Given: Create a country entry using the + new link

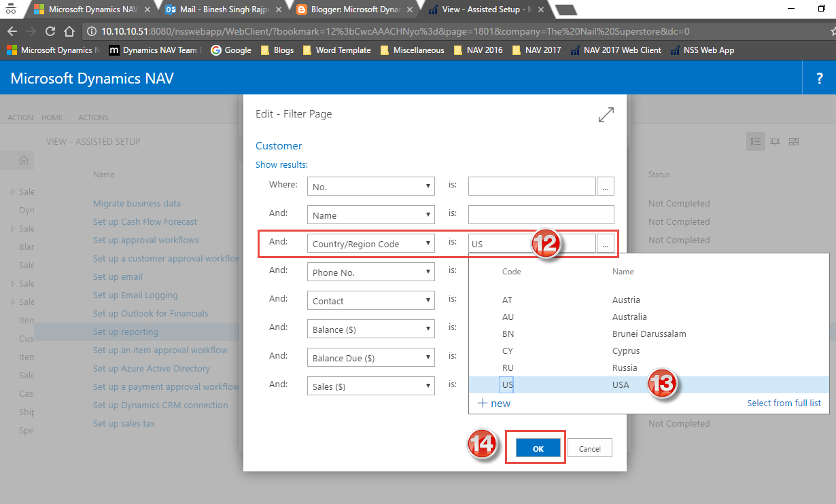Looking at the screenshot, I should [493, 402].
